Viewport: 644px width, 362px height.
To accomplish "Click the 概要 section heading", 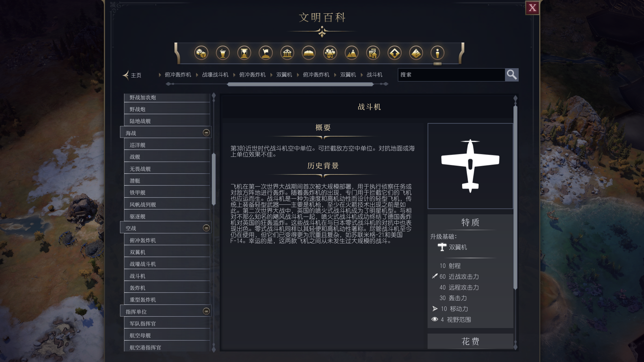I will [x=323, y=128].
